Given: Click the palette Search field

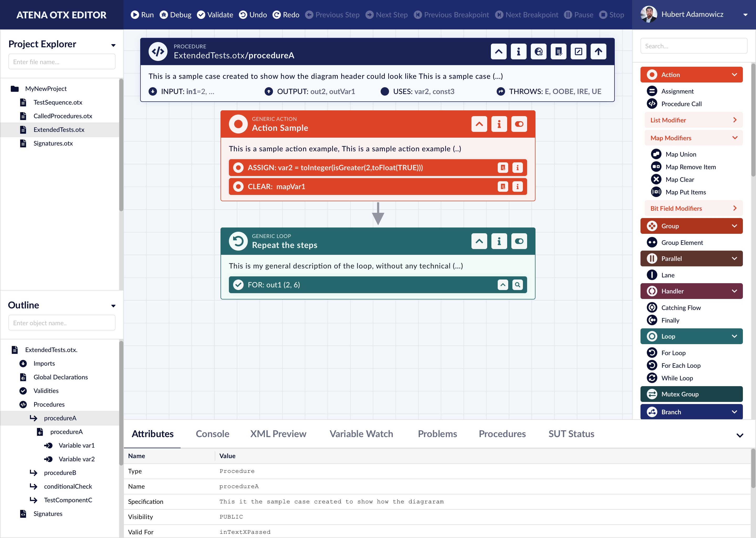Looking at the screenshot, I should tap(694, 46).
